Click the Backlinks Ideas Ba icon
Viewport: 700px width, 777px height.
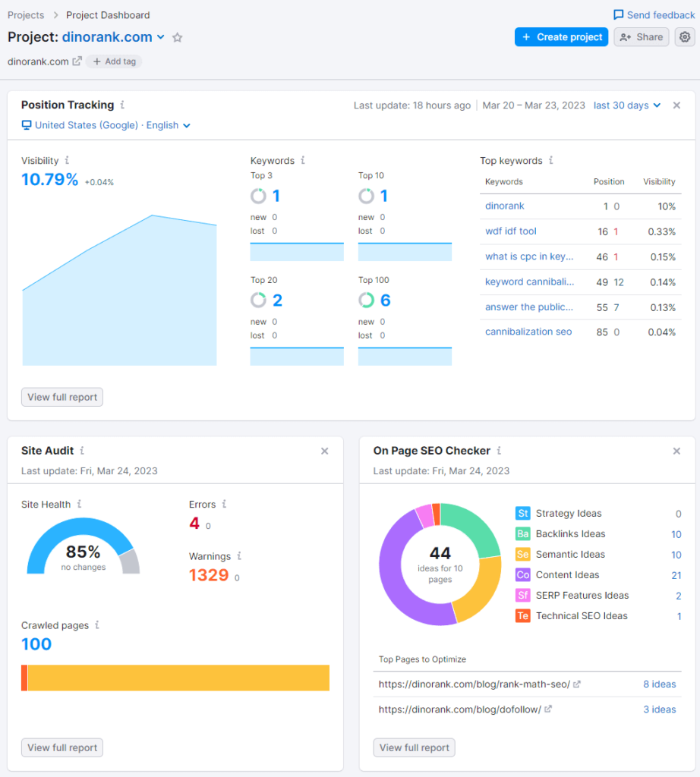522,533
